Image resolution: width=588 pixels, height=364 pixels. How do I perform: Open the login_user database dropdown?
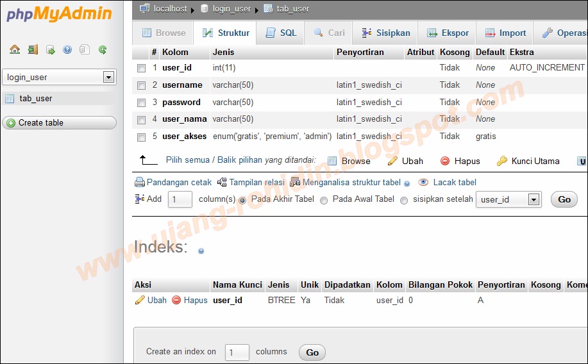59,78
